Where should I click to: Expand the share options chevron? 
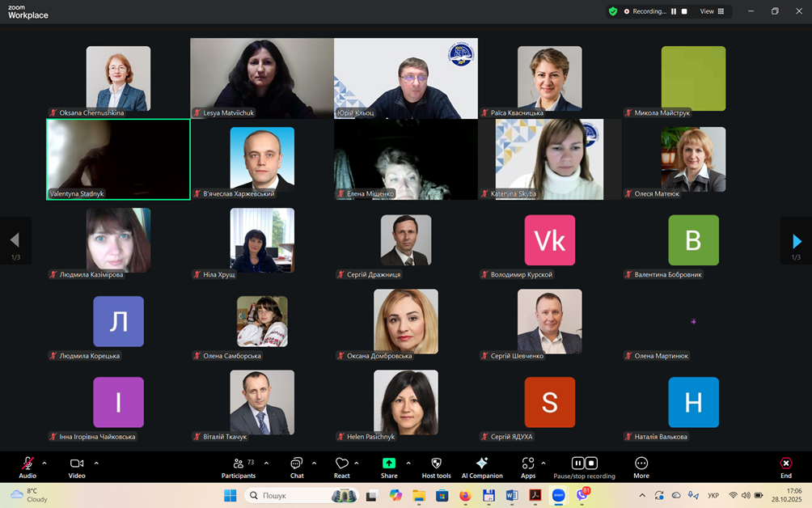tap(408, 464)
